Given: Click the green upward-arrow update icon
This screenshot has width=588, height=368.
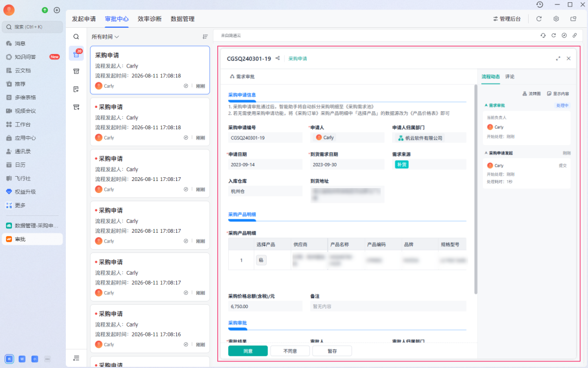Looking at the screenshot, I should pos(45,10).
